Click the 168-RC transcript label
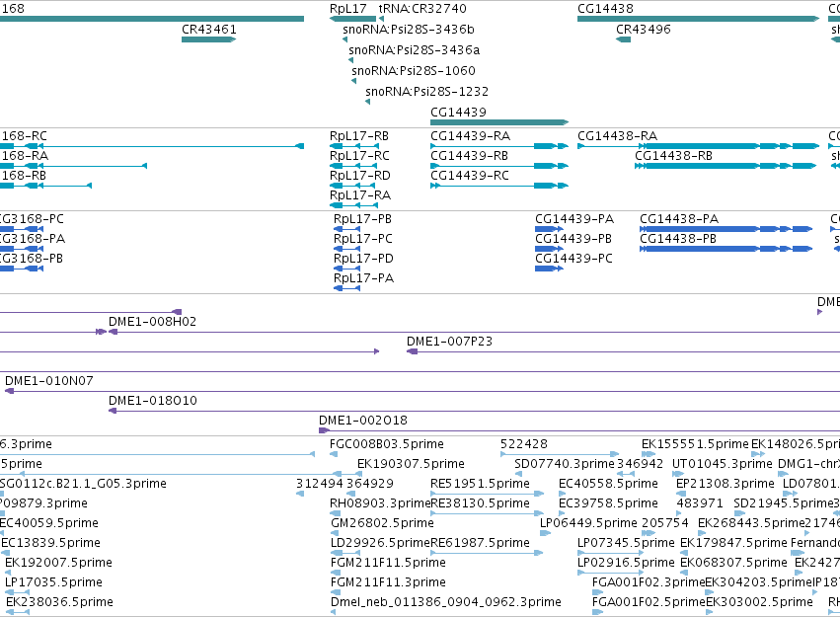The height and width of the screenshot is (617, 840). pos(24,136)
